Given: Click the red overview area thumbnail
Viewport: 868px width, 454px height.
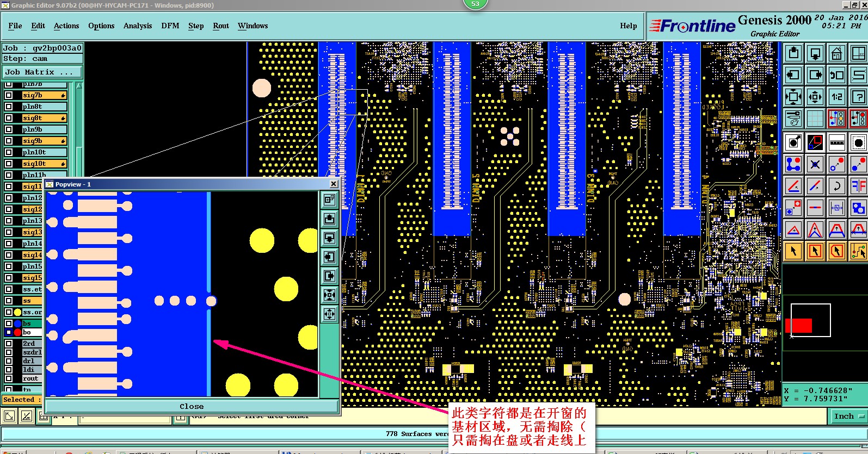Looking at the screenshot, I should 799,326.
